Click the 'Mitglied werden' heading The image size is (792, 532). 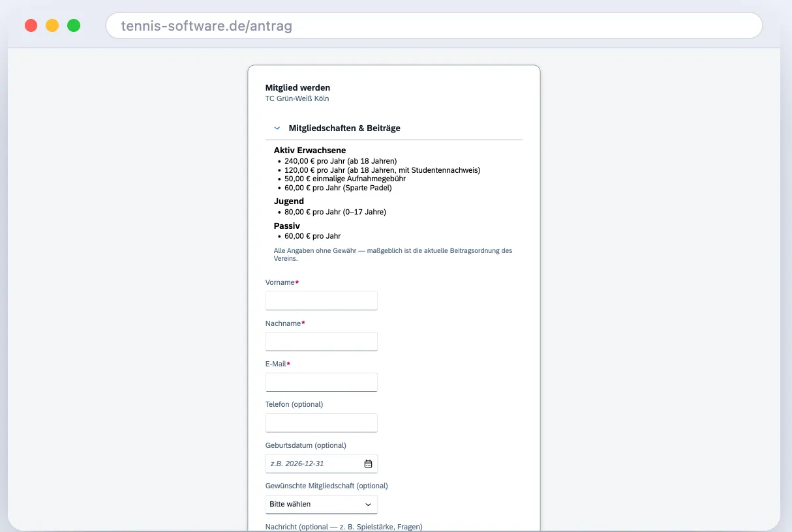[x=297, y=87]
